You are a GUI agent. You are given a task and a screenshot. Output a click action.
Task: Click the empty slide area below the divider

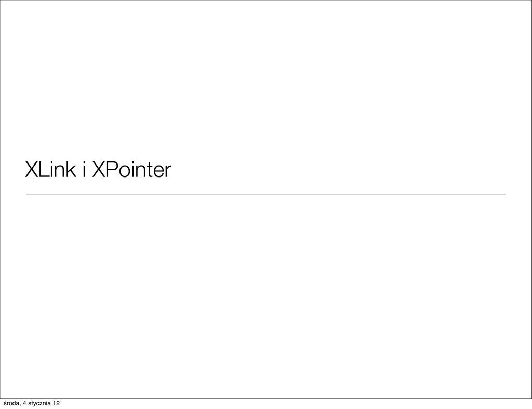pyautogui.click(x=266, y=291)
